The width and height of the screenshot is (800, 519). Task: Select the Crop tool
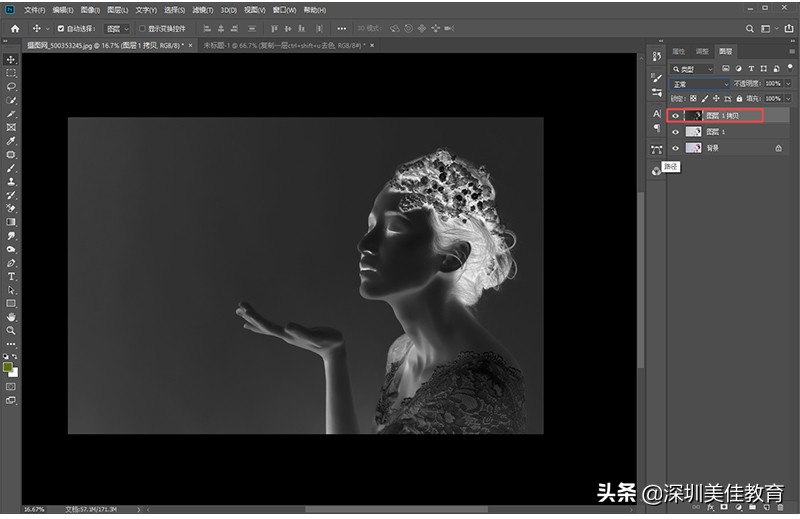tap(11, 114)
